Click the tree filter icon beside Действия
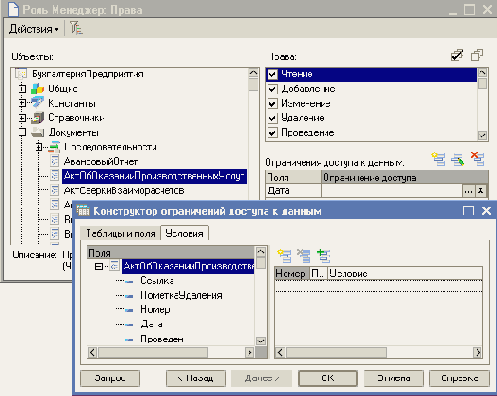This screenshot has width=497, height=396. coord(76,28)
